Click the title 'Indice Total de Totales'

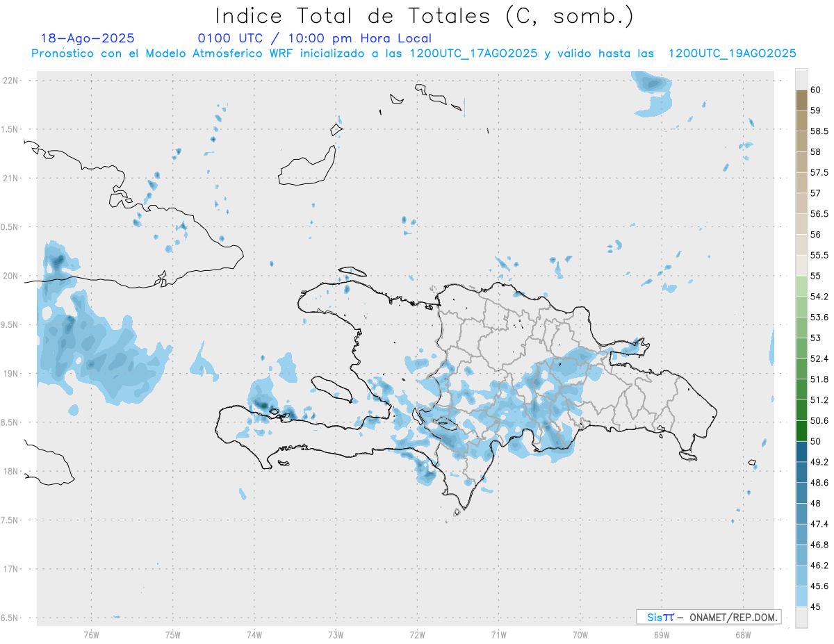coord(356,16)
